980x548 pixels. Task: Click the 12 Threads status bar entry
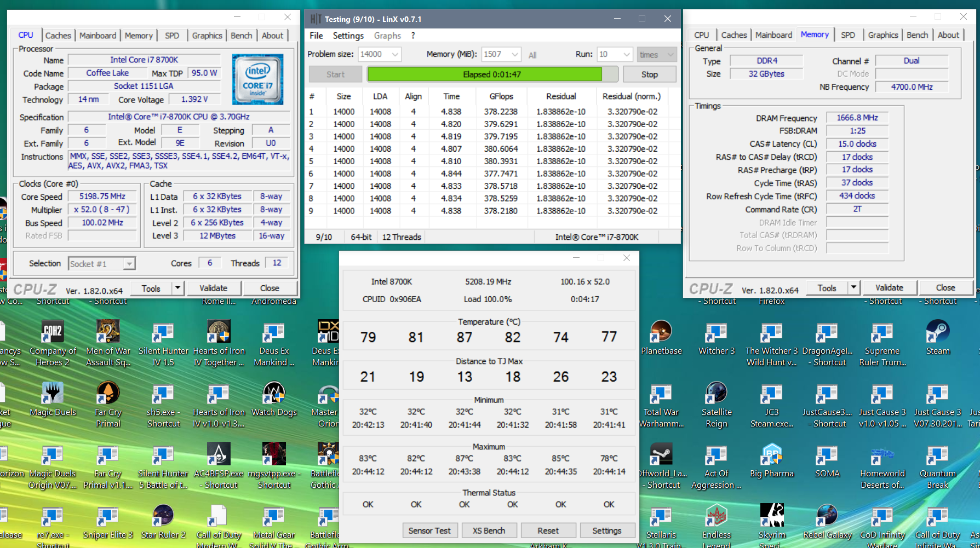tap(402, 237)
